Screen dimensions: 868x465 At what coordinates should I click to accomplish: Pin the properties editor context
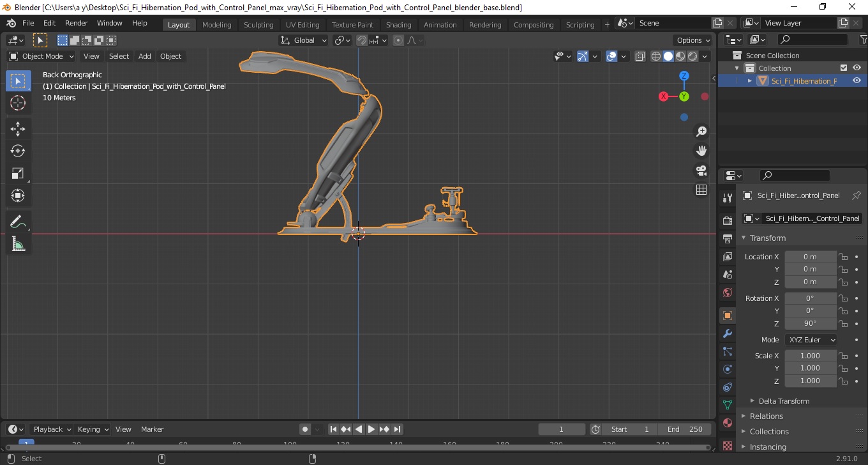857,195
